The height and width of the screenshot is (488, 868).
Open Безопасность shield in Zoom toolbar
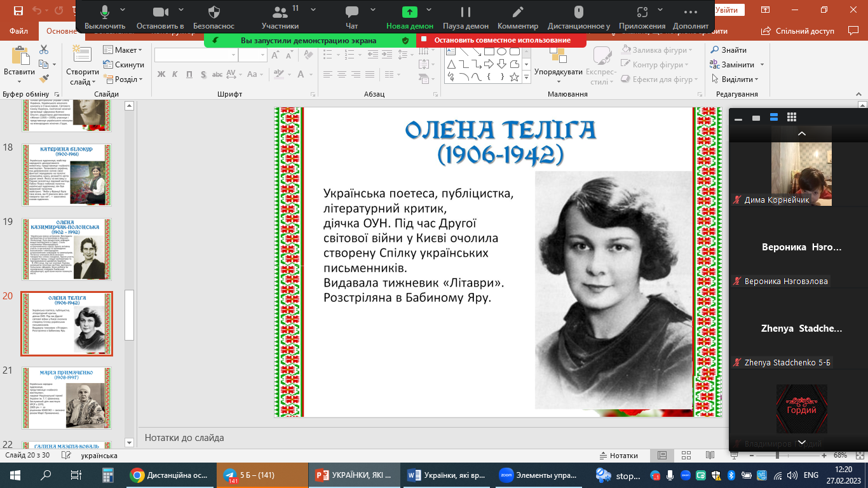tap(214, 18)
